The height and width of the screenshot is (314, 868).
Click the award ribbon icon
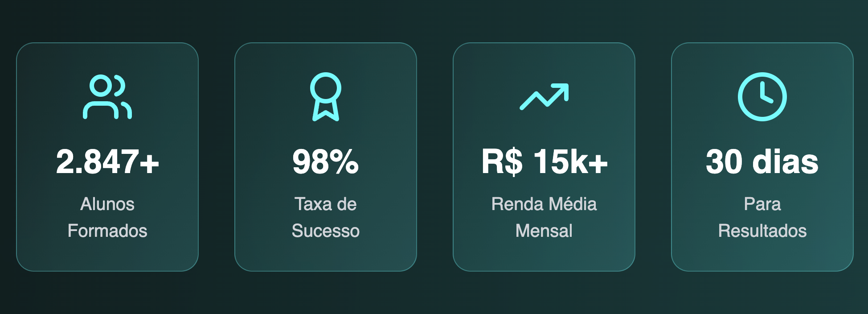click(326, 97)
